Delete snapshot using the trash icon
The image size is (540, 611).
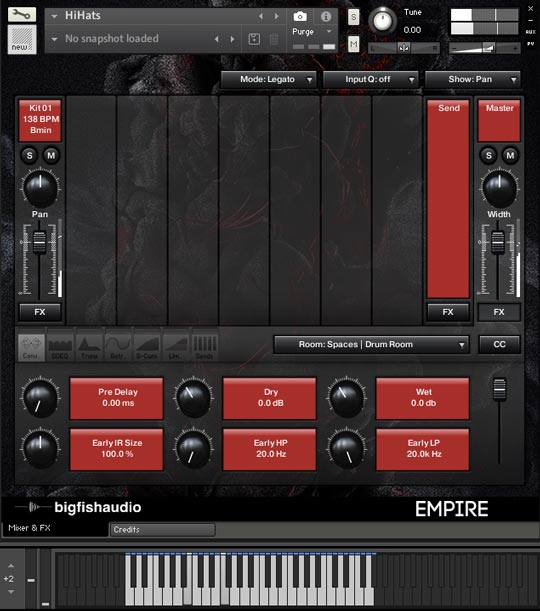click(274, 39)
